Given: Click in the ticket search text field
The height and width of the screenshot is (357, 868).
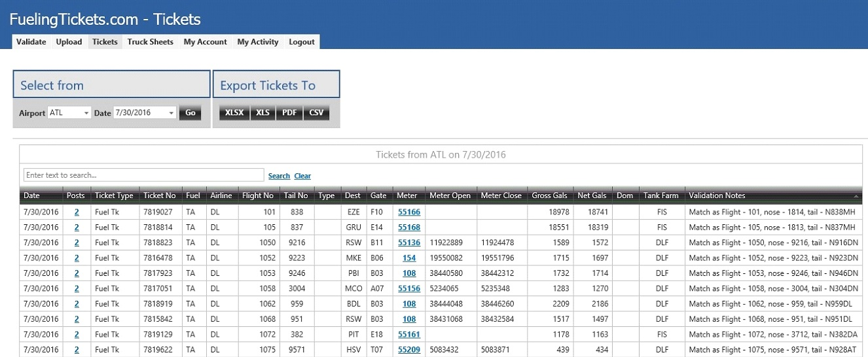Looking at the screenshot, I should 144,175.
